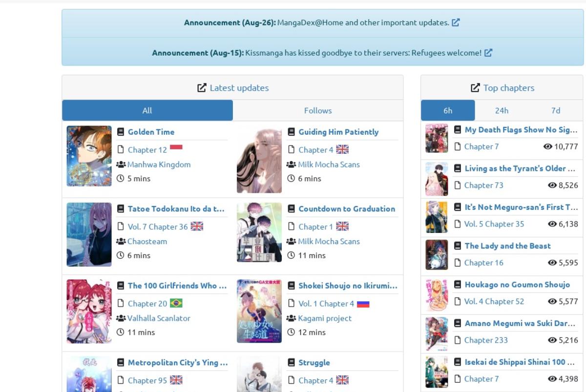Screen dimensions: 586x392
Task: Click the eye icon next to 8,526 views
Action: coord(552,185)
